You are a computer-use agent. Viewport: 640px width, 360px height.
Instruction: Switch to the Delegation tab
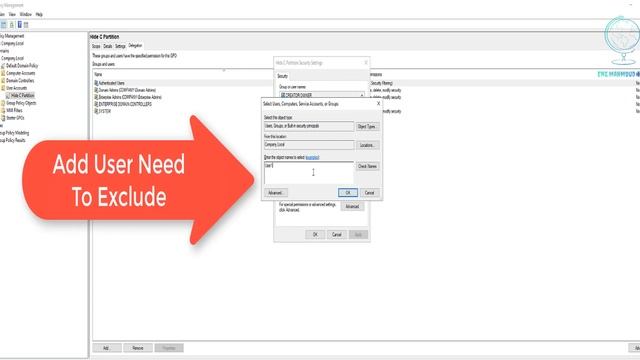tap(135, 46)
